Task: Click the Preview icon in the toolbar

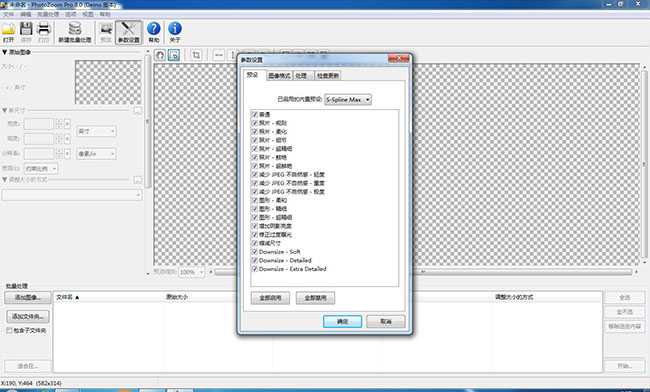Action: (106, 32)
